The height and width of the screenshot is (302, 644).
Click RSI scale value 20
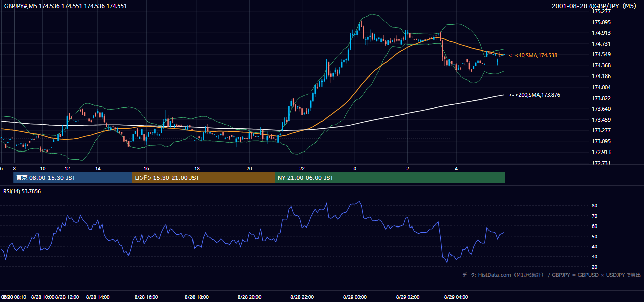point(595,267)
